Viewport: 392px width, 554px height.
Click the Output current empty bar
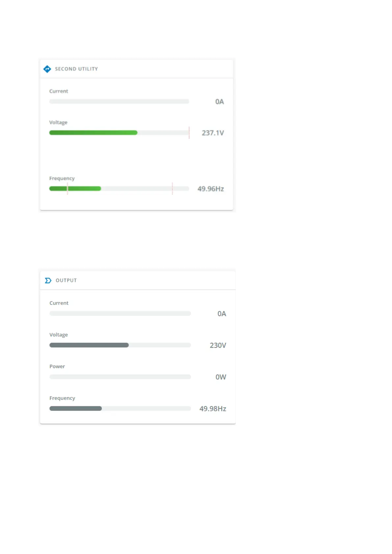coord(120,314)
